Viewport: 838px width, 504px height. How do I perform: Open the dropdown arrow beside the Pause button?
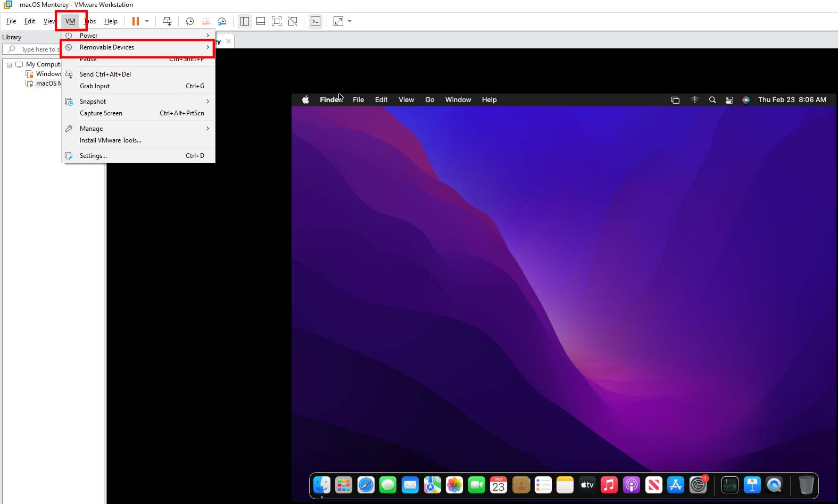click(x=147, y=21)
